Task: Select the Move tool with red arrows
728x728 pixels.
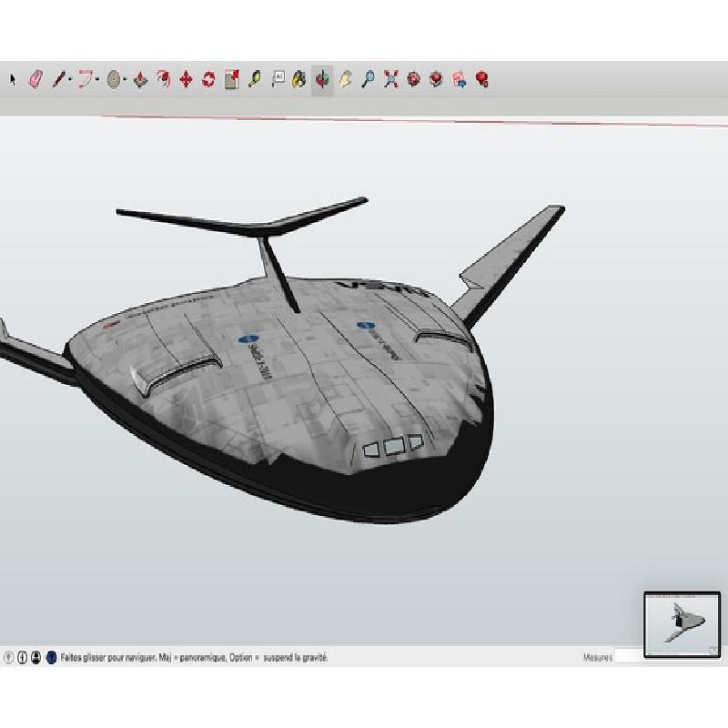Action: (x=186, y=80)
